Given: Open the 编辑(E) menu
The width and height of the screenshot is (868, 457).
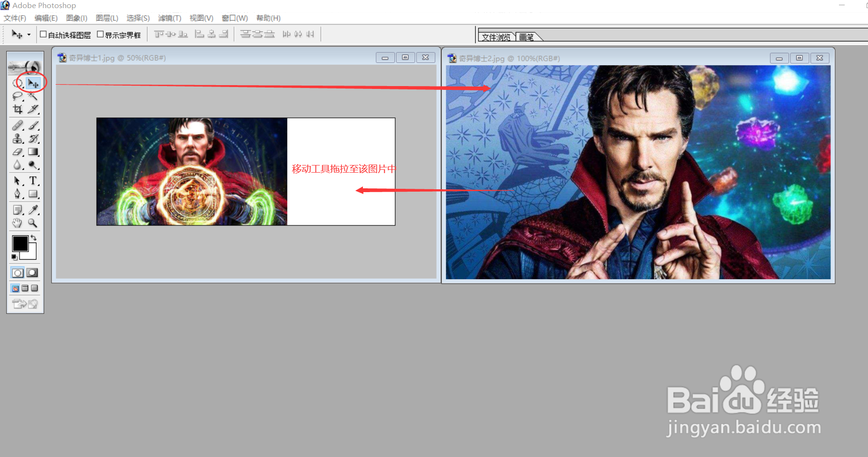Looking at the screenshot, I should pyautogui.click(x=46, y=18).
